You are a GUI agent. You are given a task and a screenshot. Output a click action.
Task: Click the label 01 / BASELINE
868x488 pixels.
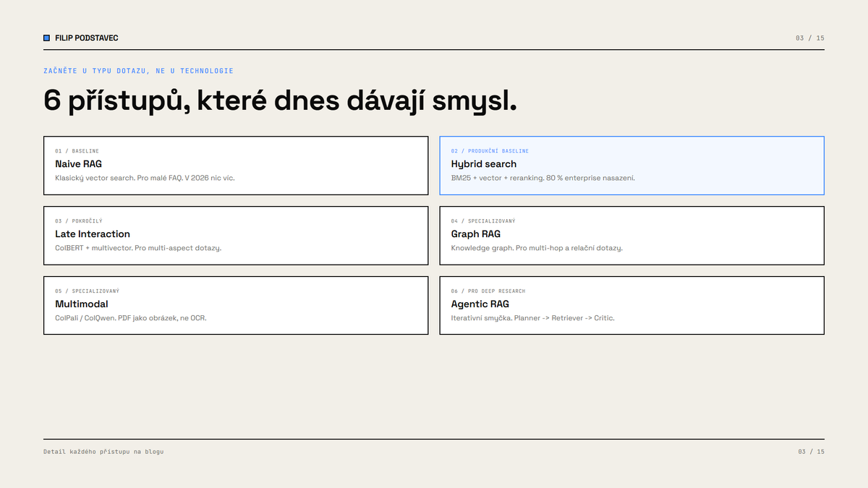point(77,151)
